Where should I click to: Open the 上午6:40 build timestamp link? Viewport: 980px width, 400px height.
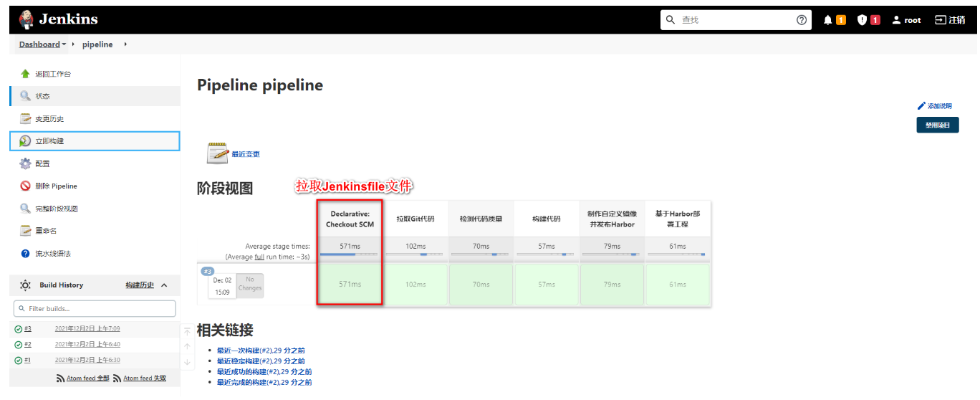point(87,345)
